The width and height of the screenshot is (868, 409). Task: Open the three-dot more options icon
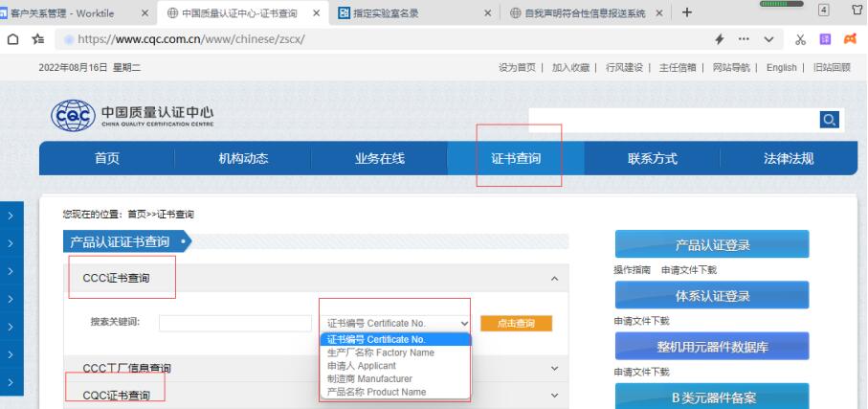(745, 36)
